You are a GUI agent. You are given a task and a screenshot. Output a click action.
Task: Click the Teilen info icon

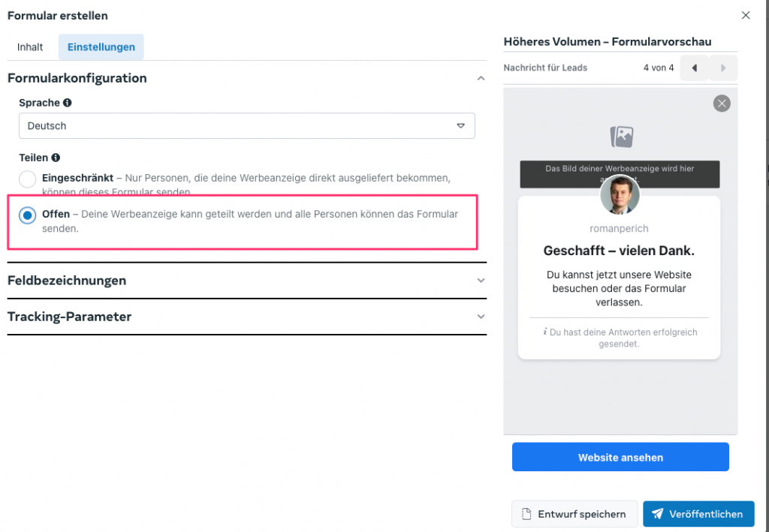[55, 158]
